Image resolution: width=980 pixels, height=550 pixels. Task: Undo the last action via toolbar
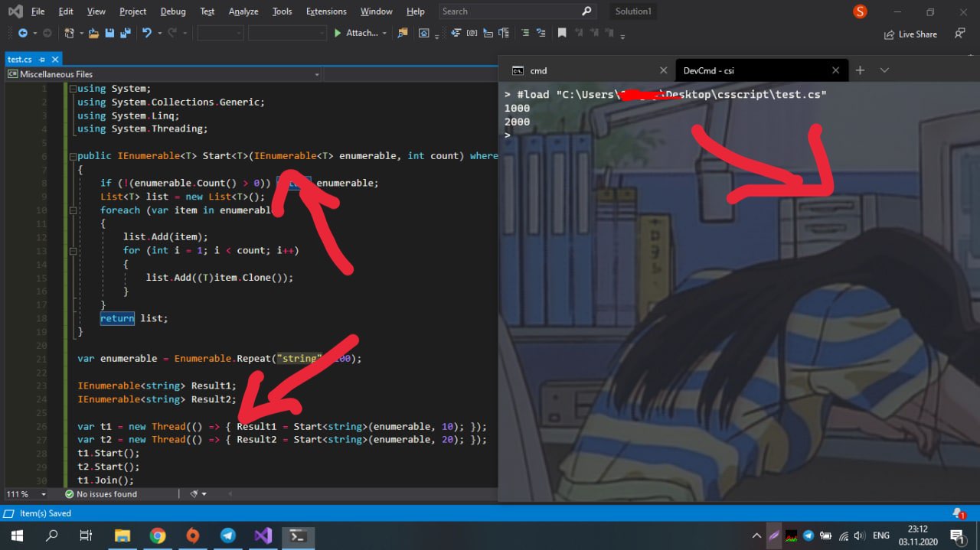147,33
